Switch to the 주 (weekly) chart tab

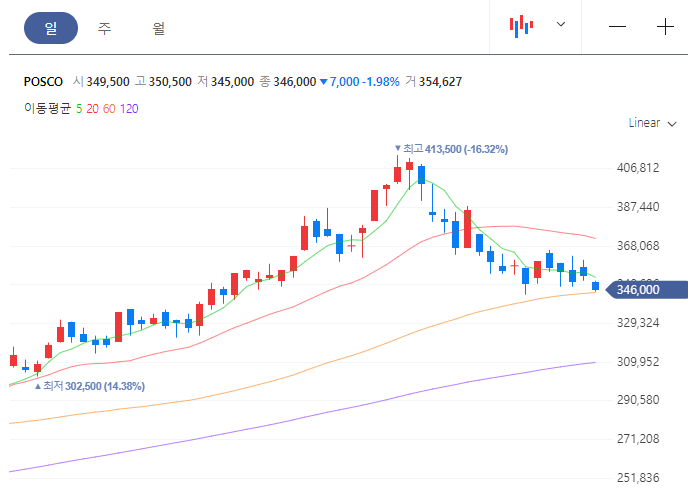pos(104,29)
